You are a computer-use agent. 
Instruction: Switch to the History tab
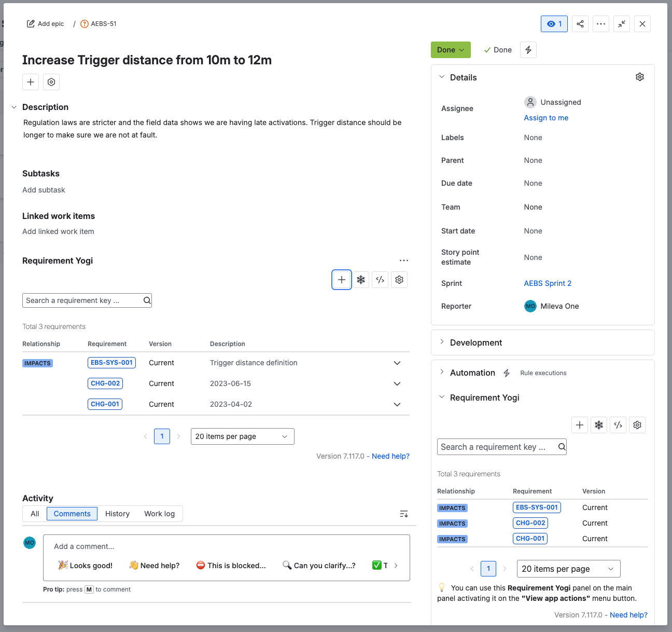point(117,514)
